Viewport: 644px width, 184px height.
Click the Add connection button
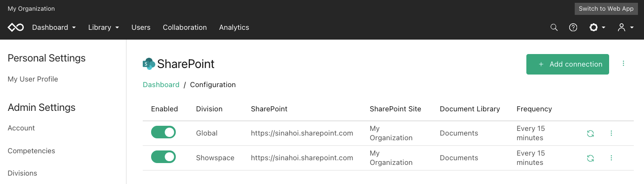(567, 64)
